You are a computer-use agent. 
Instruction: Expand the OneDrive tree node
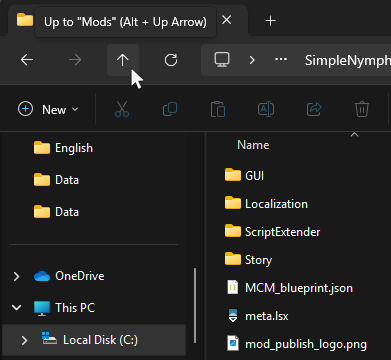[x=16, y=276]
